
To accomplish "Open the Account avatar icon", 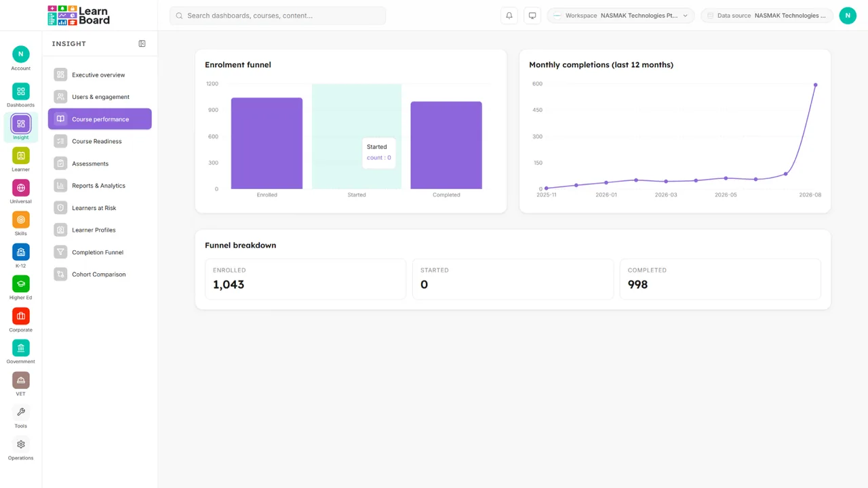I will [x=20, y=54].
